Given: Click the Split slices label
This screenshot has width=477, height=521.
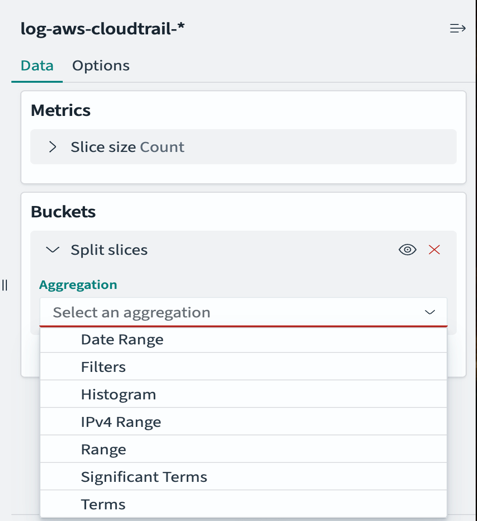Looking at the screenshot, I should 109,250.
